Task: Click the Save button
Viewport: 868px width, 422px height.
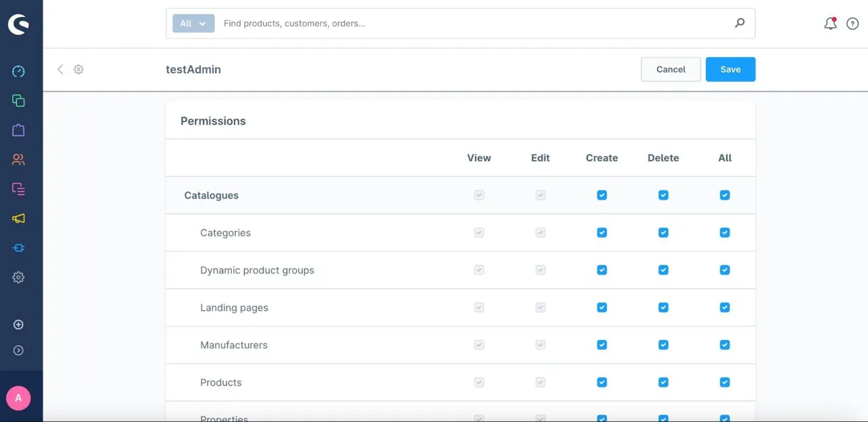Action: pyautogui.click(x=730, y=69)
